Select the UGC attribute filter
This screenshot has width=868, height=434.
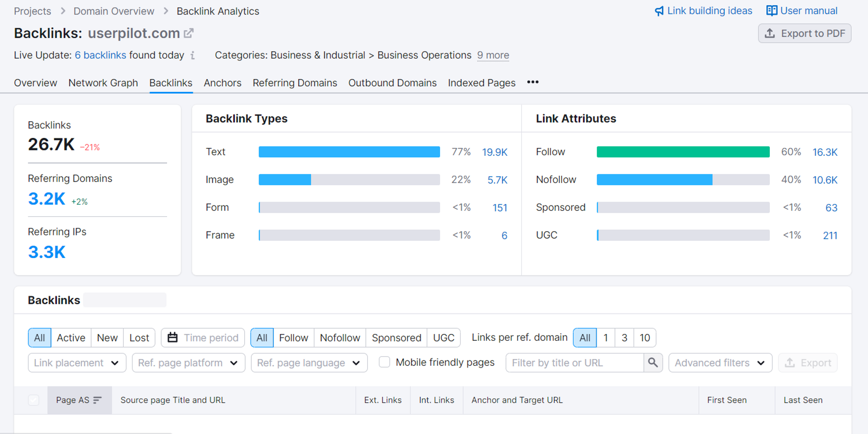(x=444, y=338)
